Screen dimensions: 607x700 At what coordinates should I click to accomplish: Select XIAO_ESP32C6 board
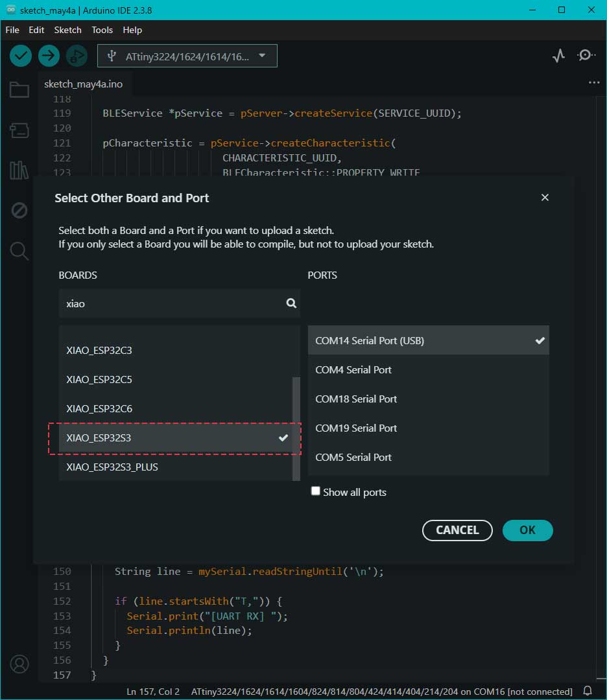click(175, 408)
